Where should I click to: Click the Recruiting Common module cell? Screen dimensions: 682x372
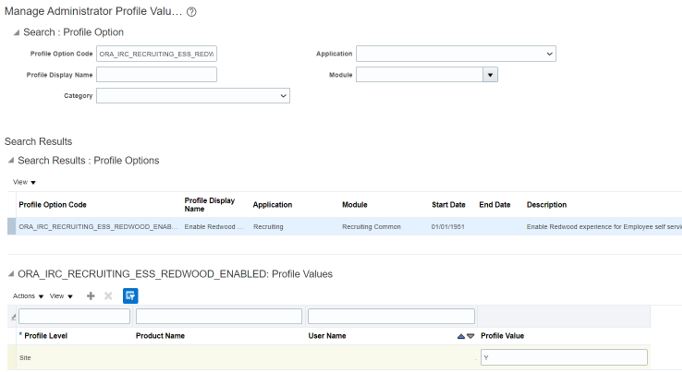coord(371,227)
